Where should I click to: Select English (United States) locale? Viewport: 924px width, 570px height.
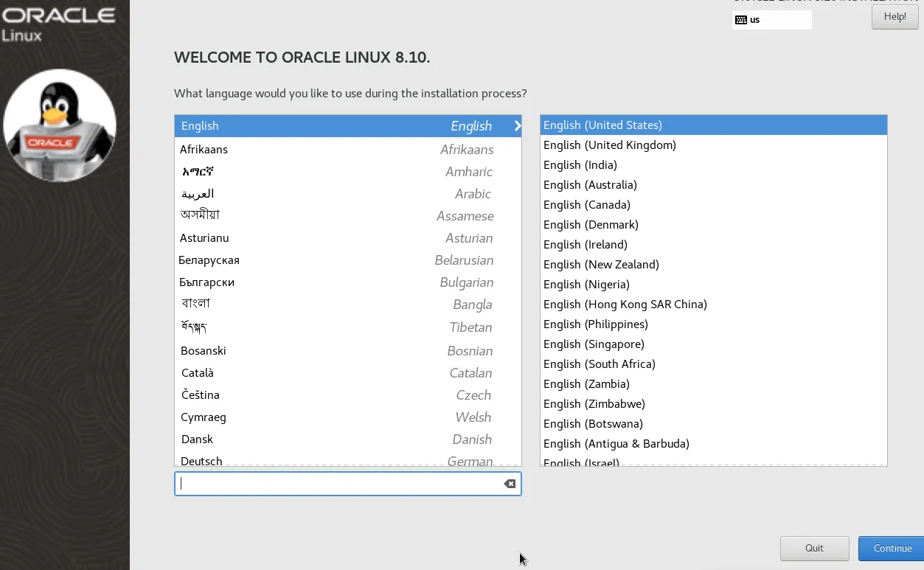[713, 125]
